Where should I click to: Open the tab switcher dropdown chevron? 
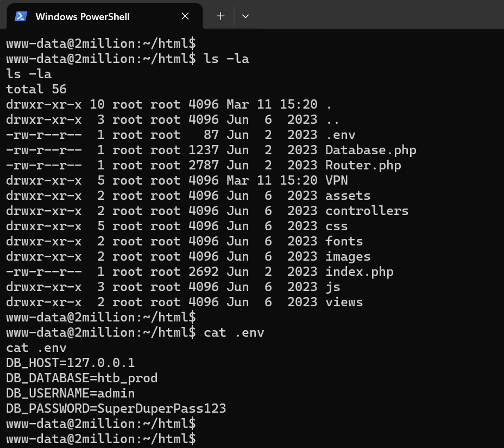[245, 16]
